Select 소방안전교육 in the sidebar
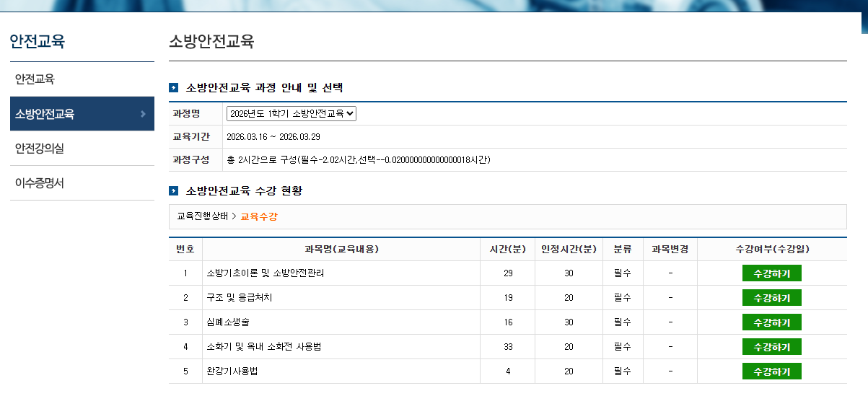Viewport: 868px width, 396px height. click(x=45, y=114)
